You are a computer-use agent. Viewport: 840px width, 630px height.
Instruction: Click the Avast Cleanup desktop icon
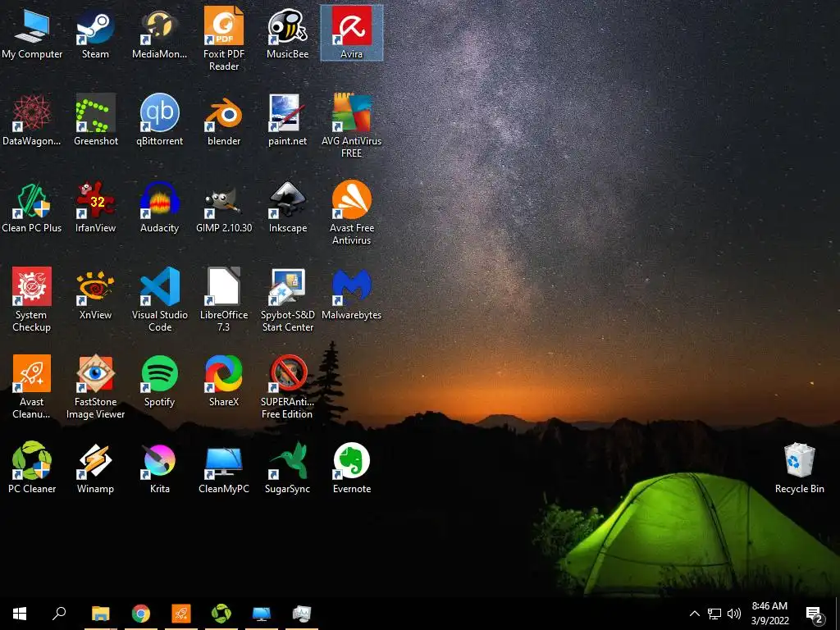pyautogui.click(x=32, y=387)
